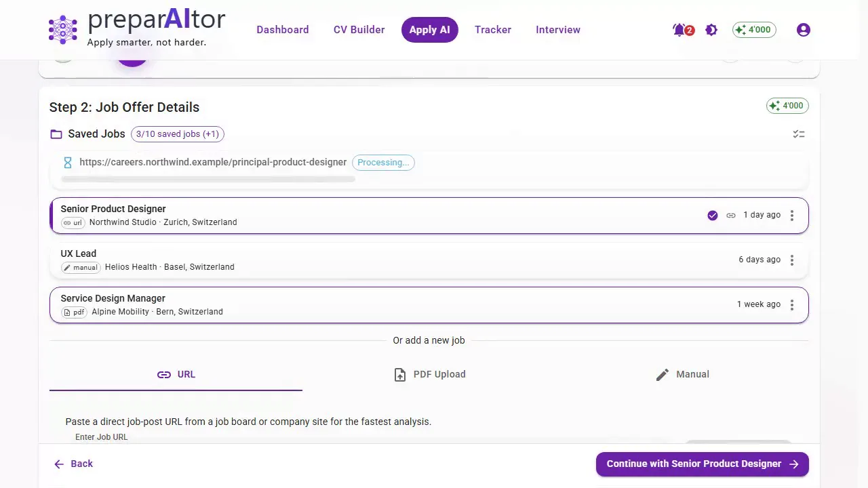Open more options menu for UX Lead

[x=792, y=260]
